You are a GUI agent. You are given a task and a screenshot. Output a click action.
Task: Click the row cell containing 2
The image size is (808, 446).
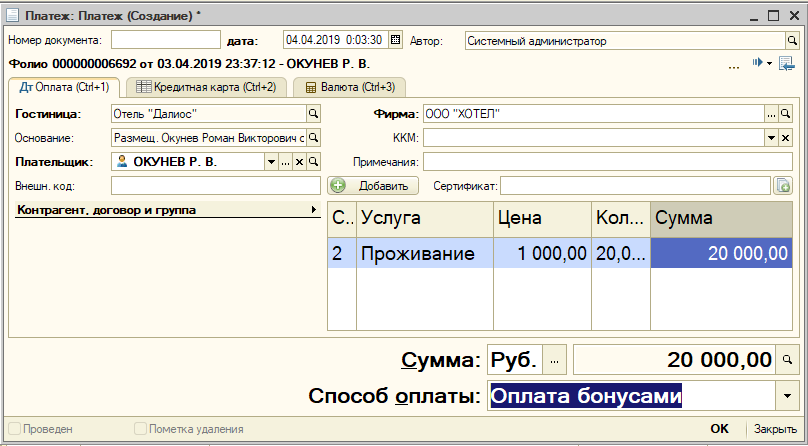coord(342,253)
